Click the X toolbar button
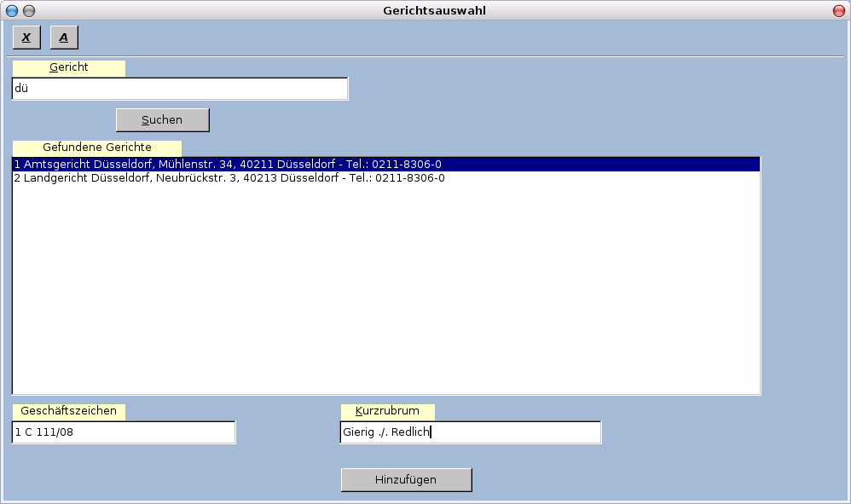Image resolution: width=851 pixels, height=504 pixels. (26, 38)
